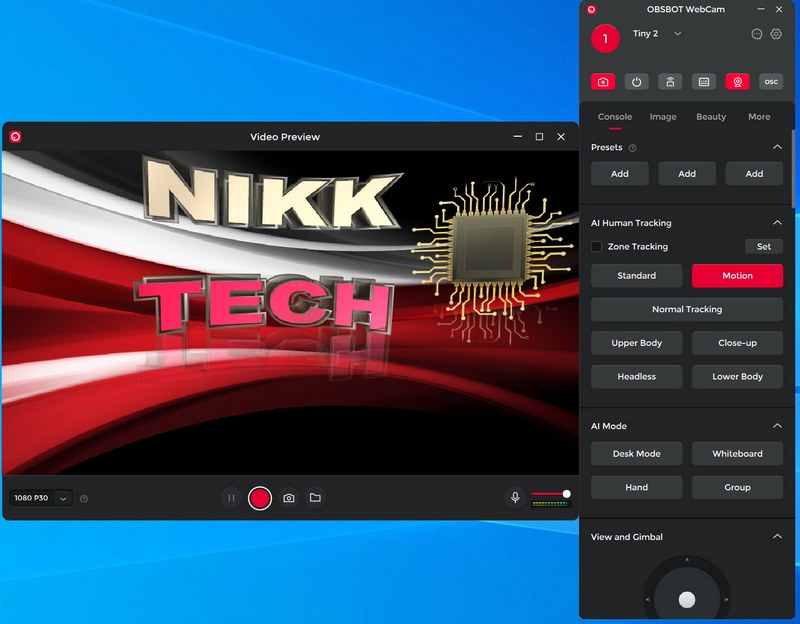Screen dimensions: 800x624
Task: Click the third preset Add button
Action: (x=754, y=173)
